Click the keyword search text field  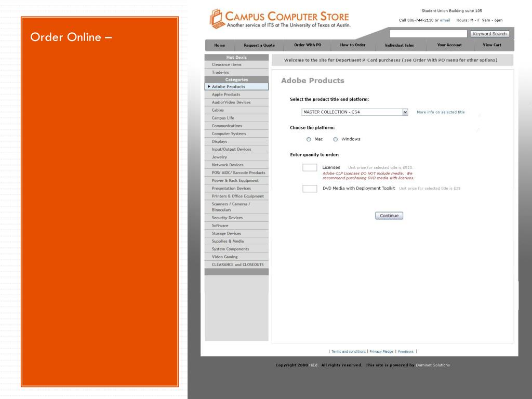428,34
